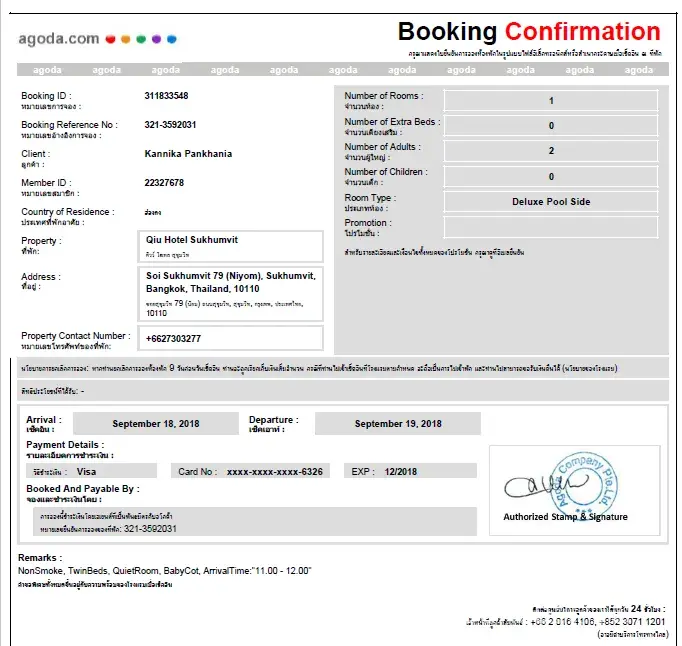The image size is (682, 646).
Task: Click the Number of Adults label
Action: [382, 147]
